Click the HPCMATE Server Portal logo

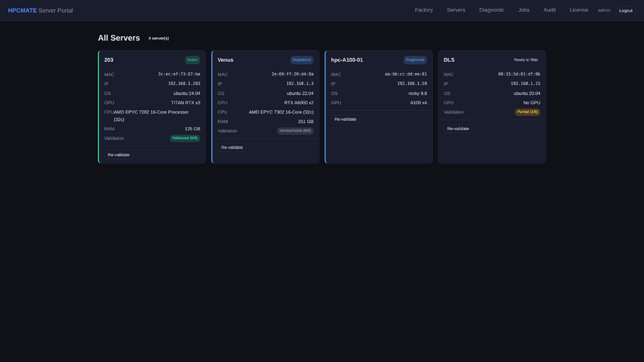coord(40,10)
